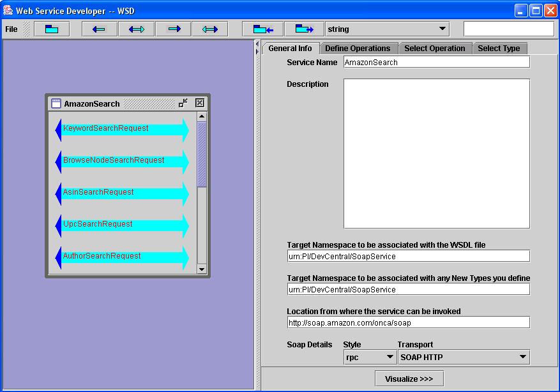This screenshot has width=560, height=392.
Task: Switch to the Define Operations tab
Action: coord(358,48)
